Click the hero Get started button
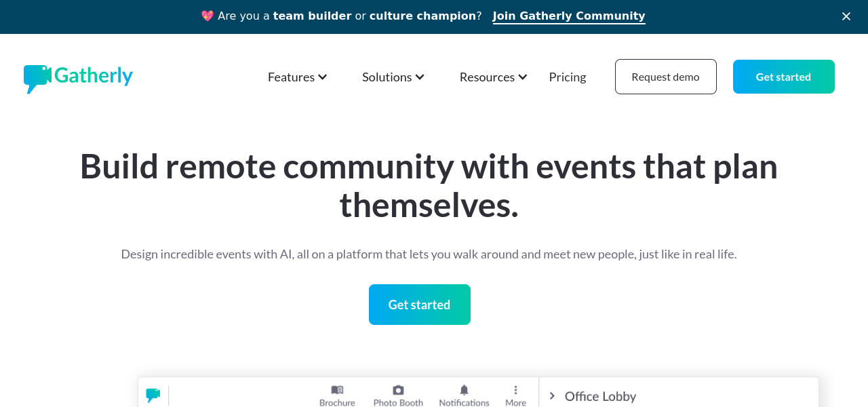Screen dimensions: 868x407 (x=419, y=305)
